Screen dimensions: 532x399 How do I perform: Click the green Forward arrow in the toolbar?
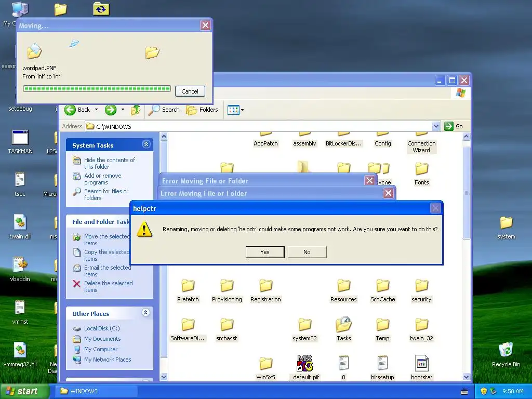tap(111, 110)
